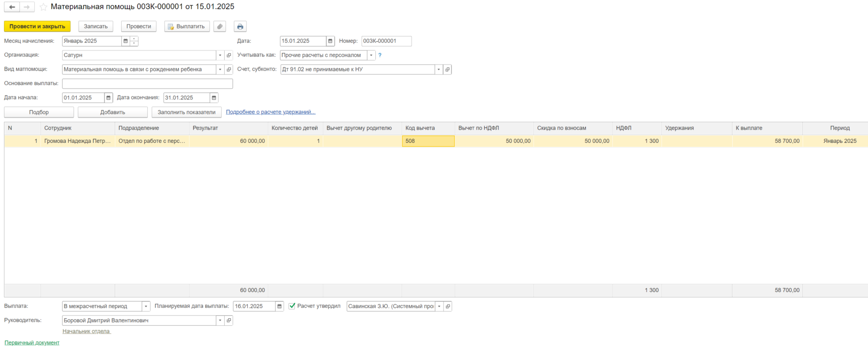Select the Результат cell 60 000,00 in row 1

tap(229, 141)
